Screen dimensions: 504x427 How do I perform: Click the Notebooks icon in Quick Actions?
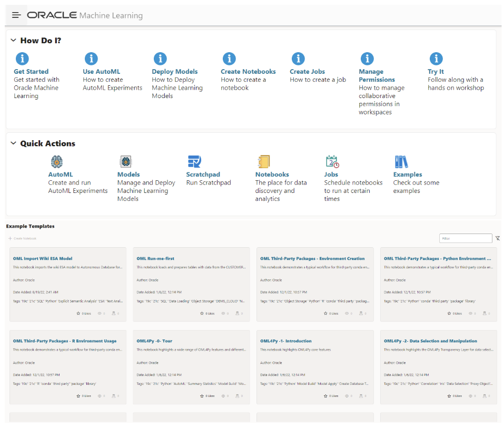263,161
